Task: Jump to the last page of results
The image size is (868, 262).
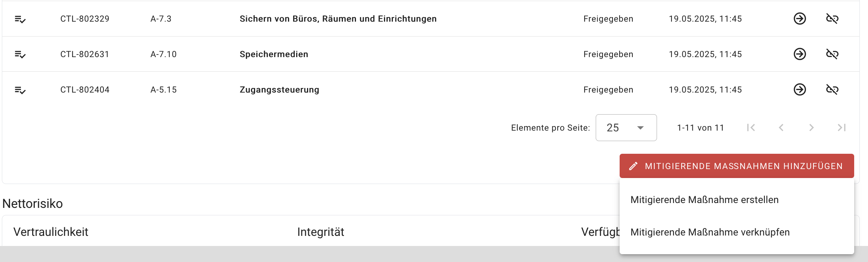Action: [x=841, y=128]
